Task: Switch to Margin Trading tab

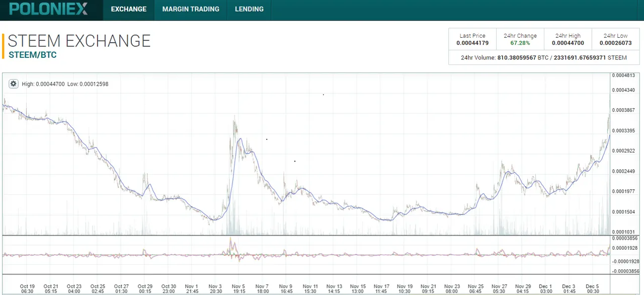Action: coord(191,9)
